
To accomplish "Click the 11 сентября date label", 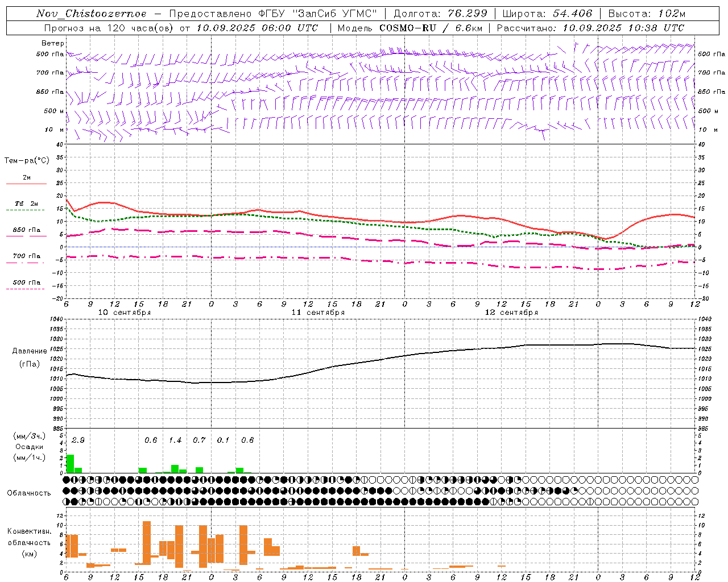I will pos(318,313).
